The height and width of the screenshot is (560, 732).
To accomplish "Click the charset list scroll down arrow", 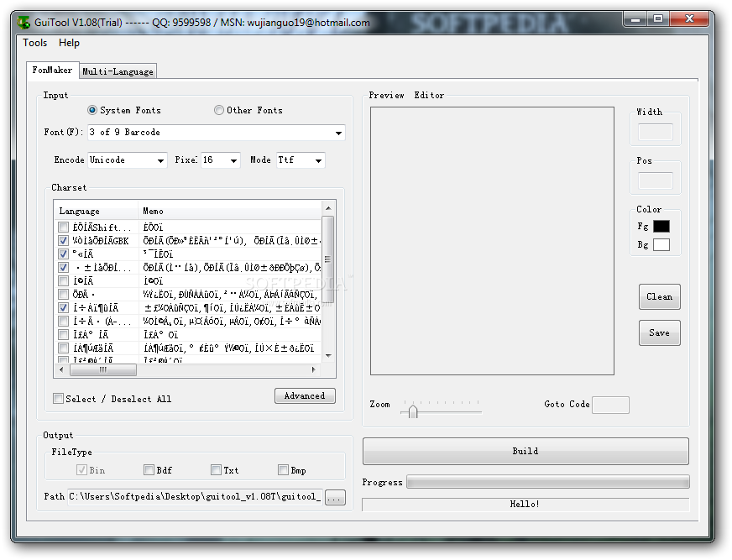I will [328, 356].
